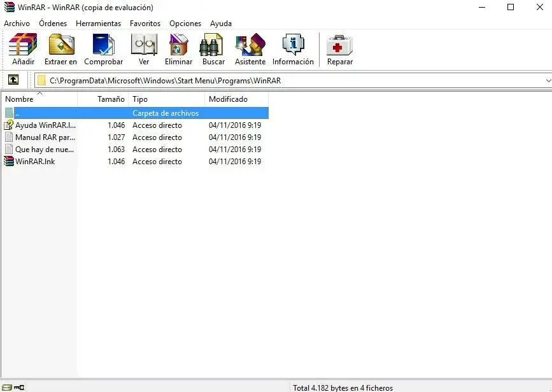Click size 1.027 of Manual RAR
552x392 pixels.
(116, 137)
